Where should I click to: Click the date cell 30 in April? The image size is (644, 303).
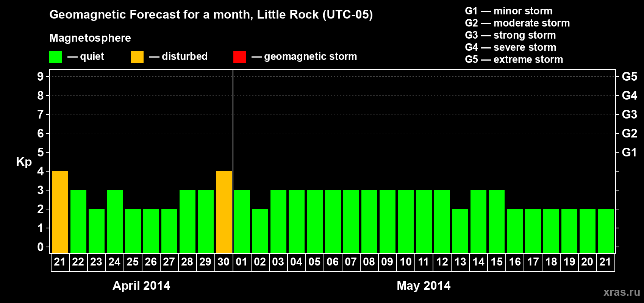coord(224,262)
